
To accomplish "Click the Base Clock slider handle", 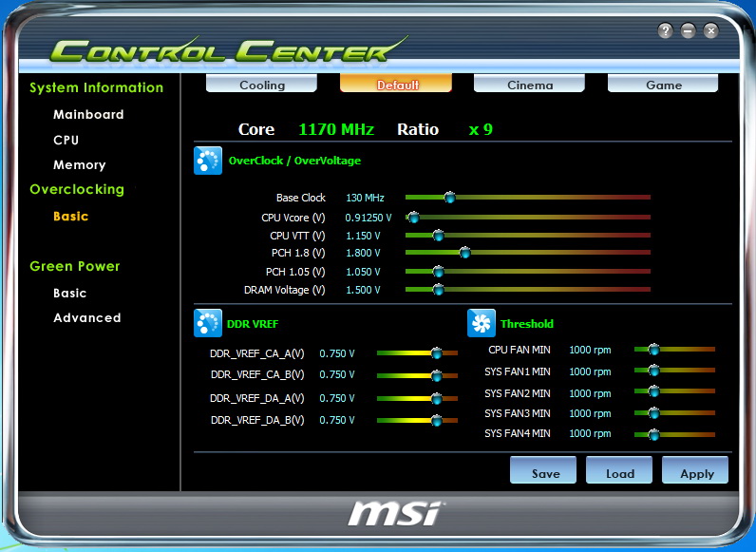I will point(450,198).
